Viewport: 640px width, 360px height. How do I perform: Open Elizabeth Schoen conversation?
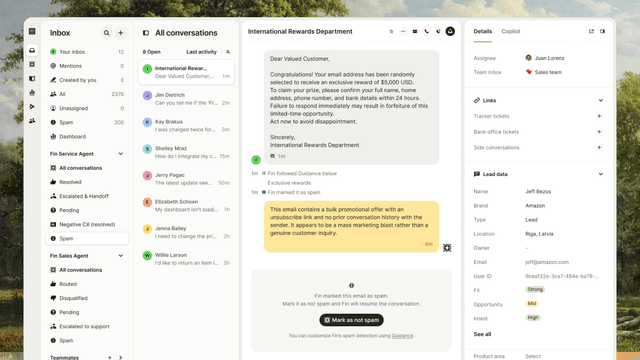point(186,206)
